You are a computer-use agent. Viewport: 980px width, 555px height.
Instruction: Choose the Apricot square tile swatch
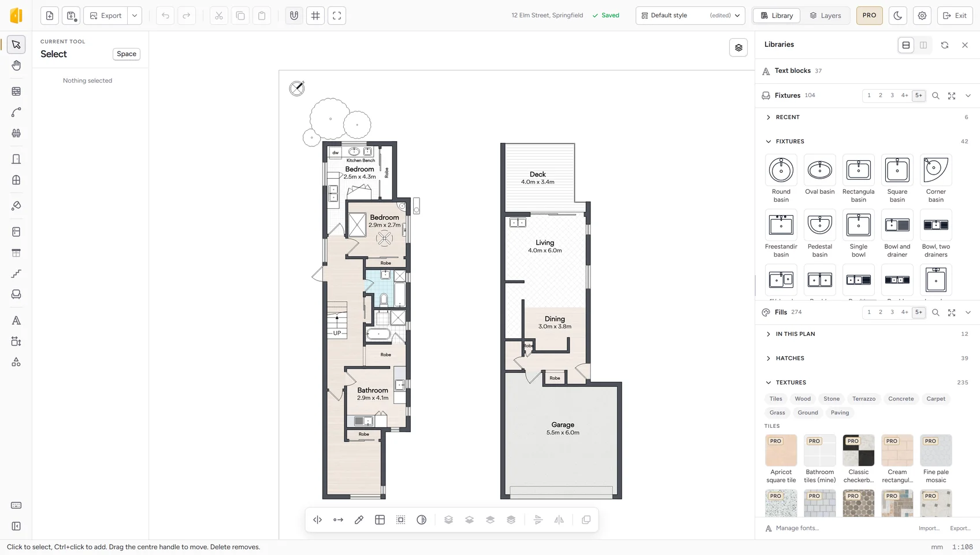781,450
